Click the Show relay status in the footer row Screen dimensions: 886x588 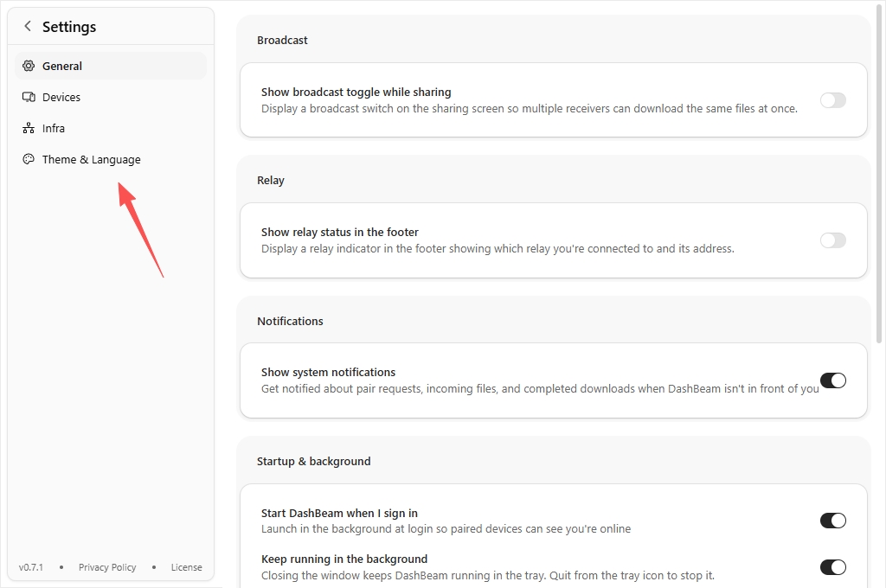553,240
